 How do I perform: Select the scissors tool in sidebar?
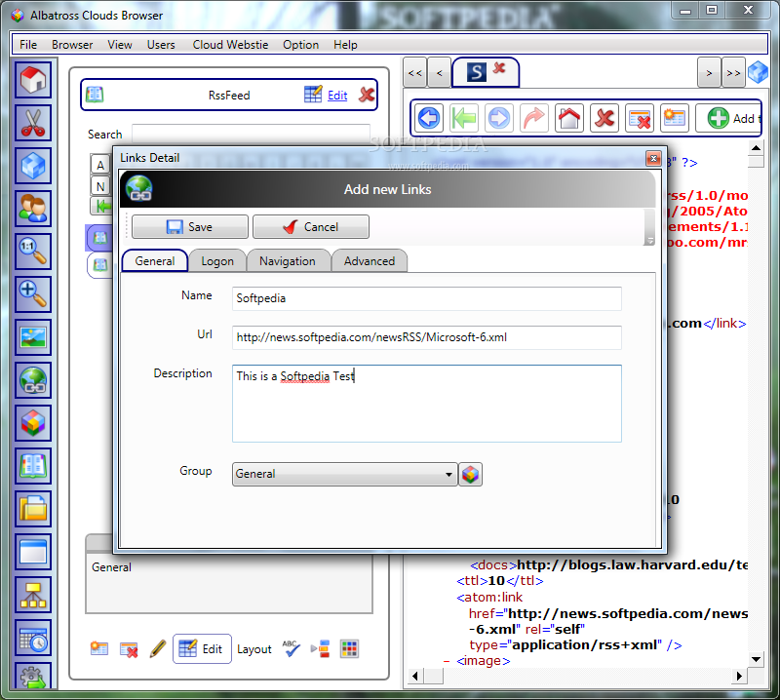(33, 123)
